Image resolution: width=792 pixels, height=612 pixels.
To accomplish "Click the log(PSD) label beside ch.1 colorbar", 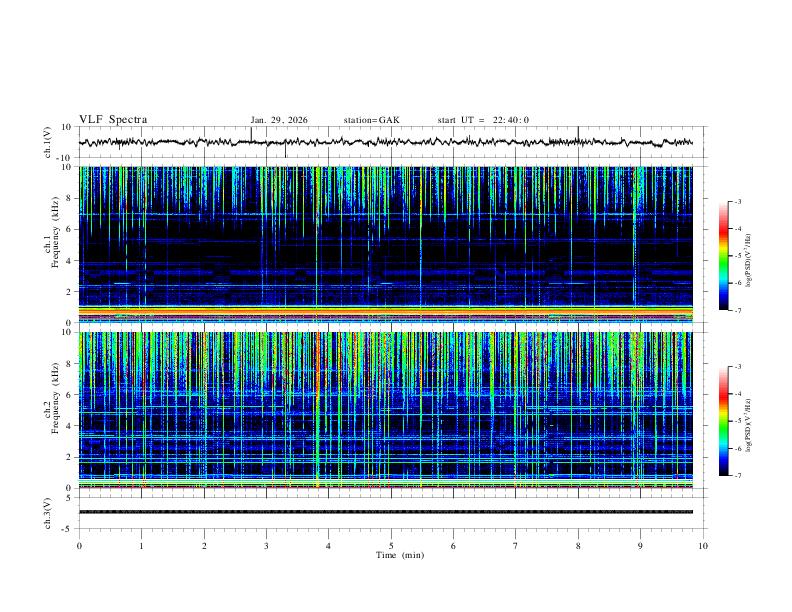I will pos(748,261).
